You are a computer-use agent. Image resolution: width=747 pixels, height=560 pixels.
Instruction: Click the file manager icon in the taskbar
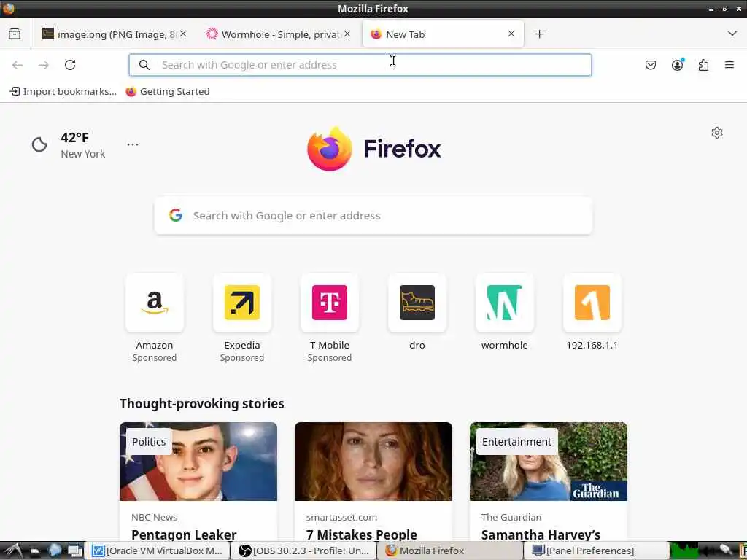pyautogui.click(x=35, y=551)
